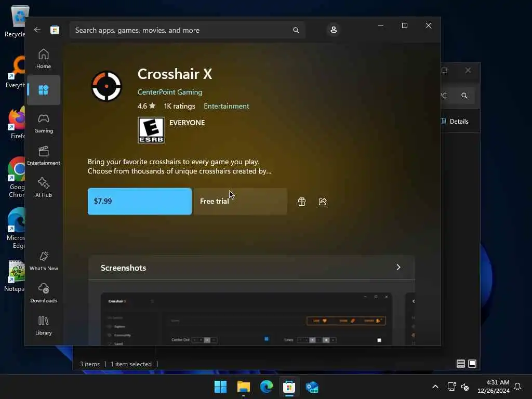Click the muted volume tray icon
The width and height of the screenshot is (532, 399).
(465, 387)
